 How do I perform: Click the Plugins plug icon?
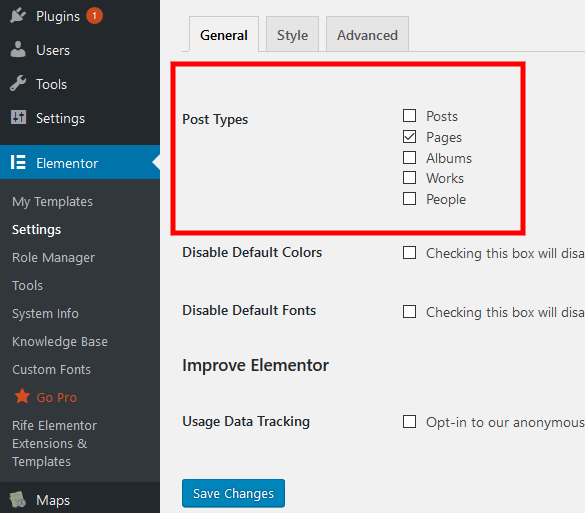tap(18, 16)
